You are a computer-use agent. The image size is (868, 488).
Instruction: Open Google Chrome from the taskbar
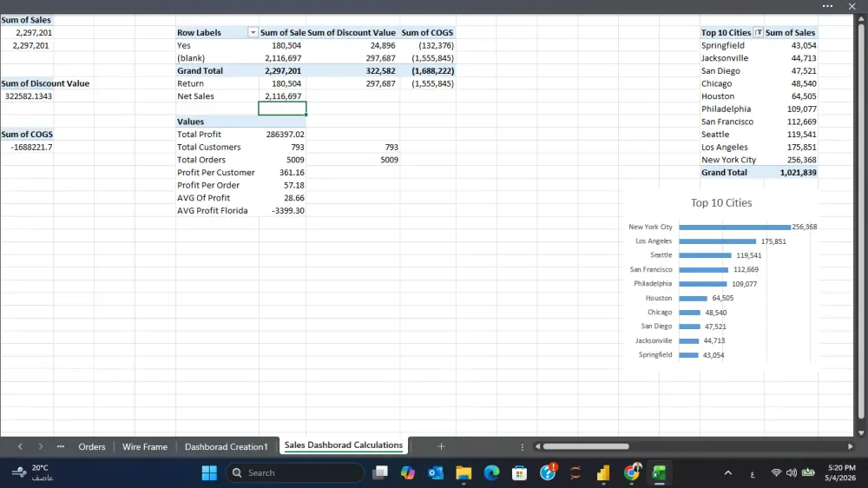(631, 472)
